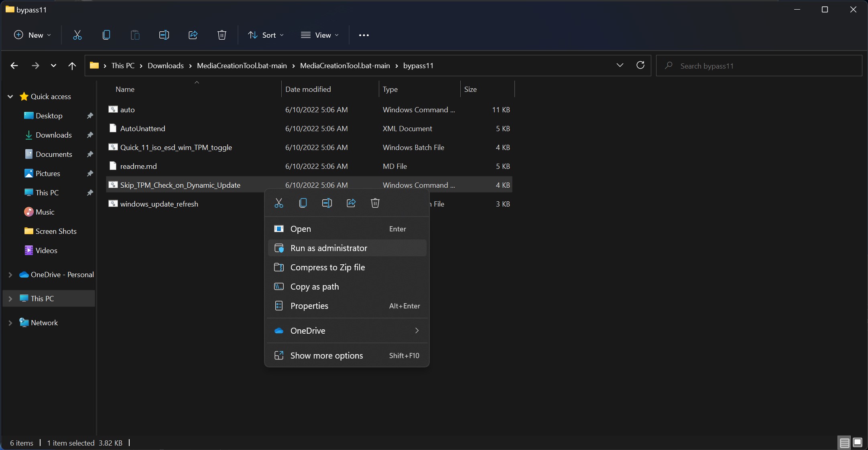The width and height of the screenshot is (868, 450).
Task: Expand the OneDrive Personal tree item
Action: [x=9, y=274]
